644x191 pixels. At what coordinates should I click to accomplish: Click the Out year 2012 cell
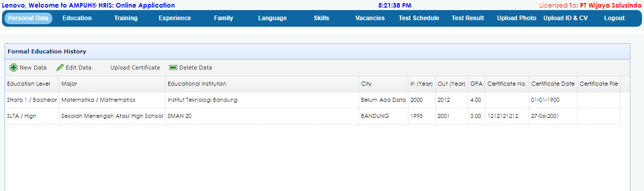(x=452, y=100)
